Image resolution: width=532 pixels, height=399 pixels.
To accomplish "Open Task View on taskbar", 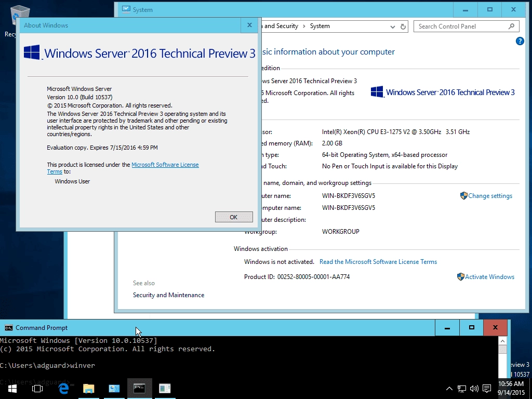I will (x=37, y=389).
